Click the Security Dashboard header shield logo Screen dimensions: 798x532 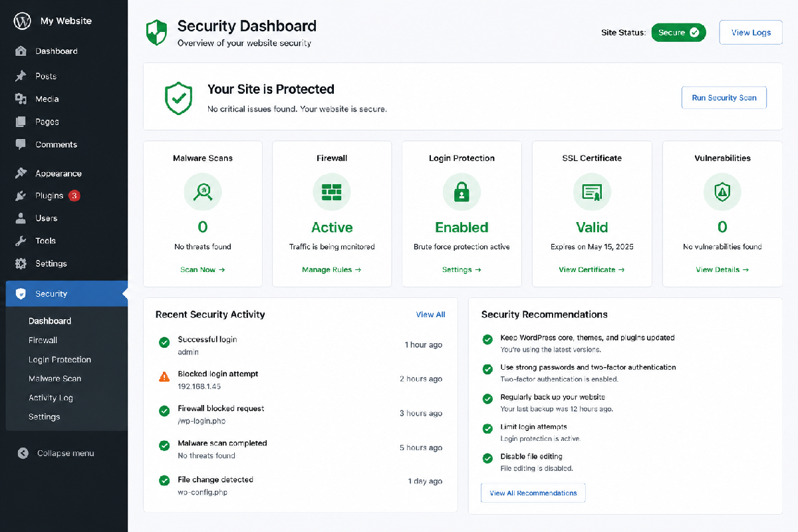[156, 32]
